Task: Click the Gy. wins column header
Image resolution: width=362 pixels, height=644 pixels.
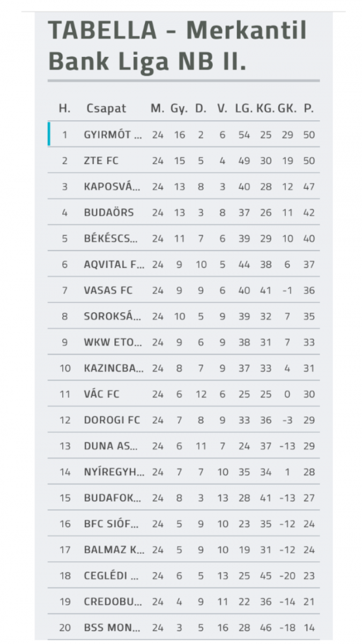Action: [179, 108]
